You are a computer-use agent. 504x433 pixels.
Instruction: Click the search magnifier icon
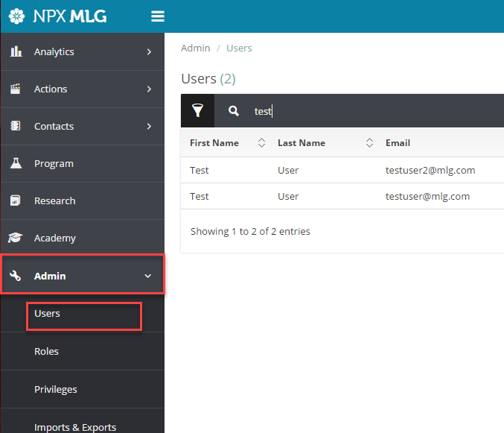pyautogui.click(x=234, y=111)
